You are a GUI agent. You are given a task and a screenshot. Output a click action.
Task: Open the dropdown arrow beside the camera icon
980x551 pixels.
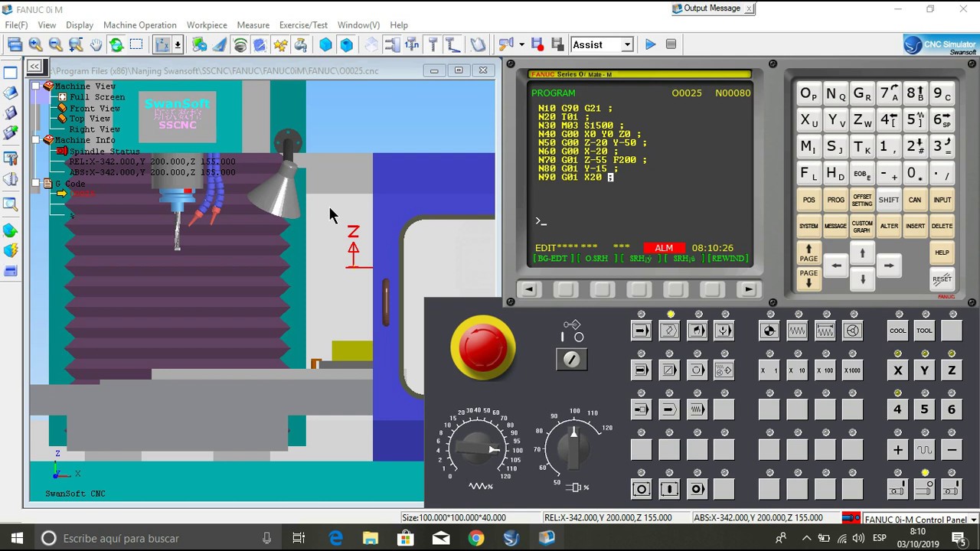pos(521,44)
